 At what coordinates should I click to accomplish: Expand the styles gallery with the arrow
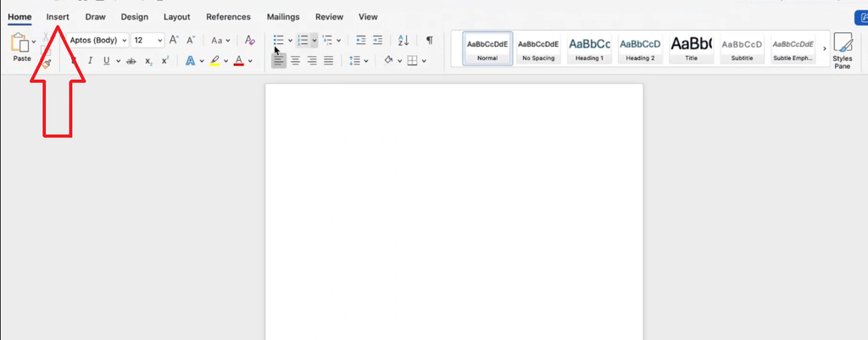click(824, 48)
